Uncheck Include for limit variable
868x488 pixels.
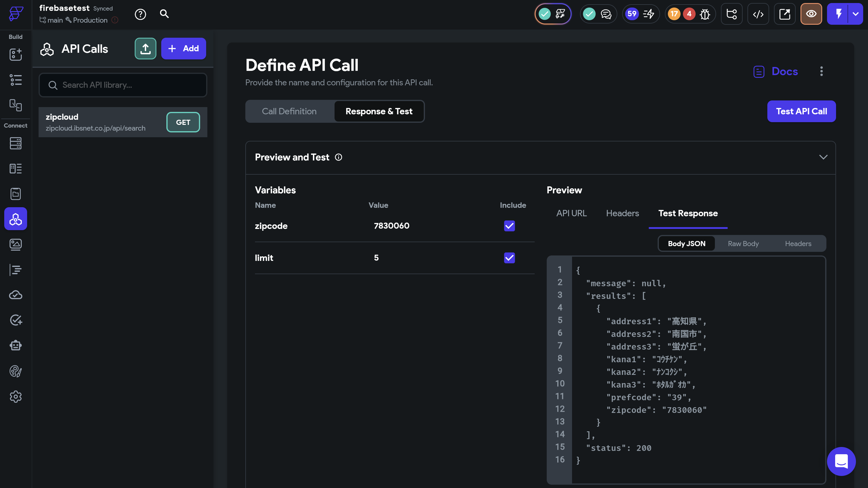click(x=509, y=258)
